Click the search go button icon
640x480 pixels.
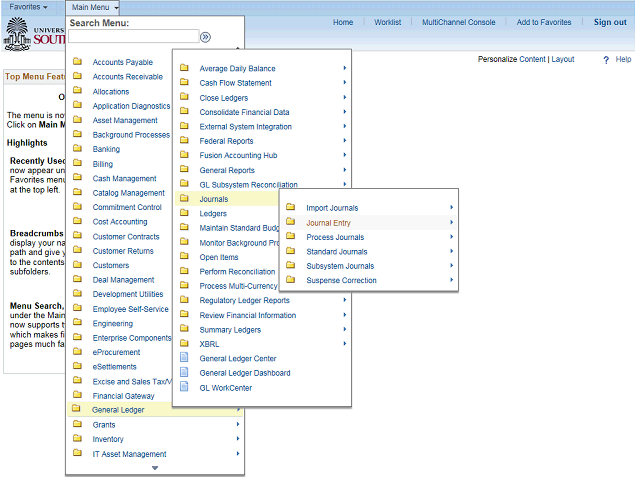(x=205, y=37)
